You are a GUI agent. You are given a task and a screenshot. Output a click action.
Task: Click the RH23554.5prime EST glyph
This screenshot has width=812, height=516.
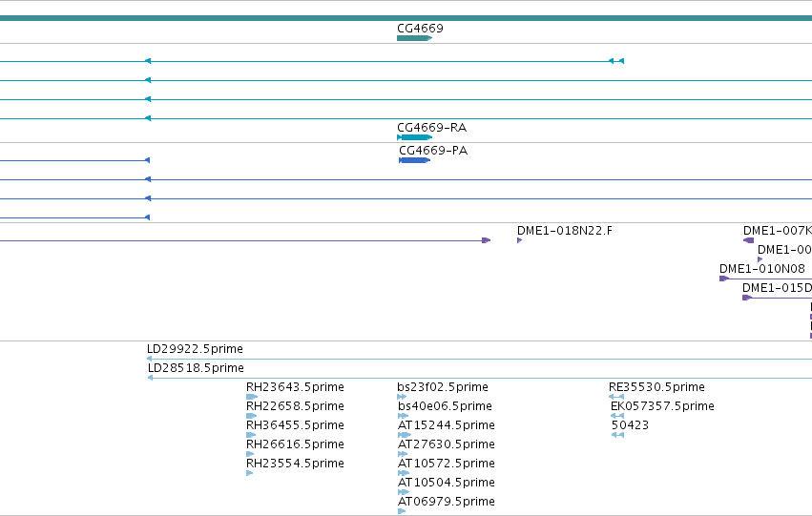click(x=250, y=473)
